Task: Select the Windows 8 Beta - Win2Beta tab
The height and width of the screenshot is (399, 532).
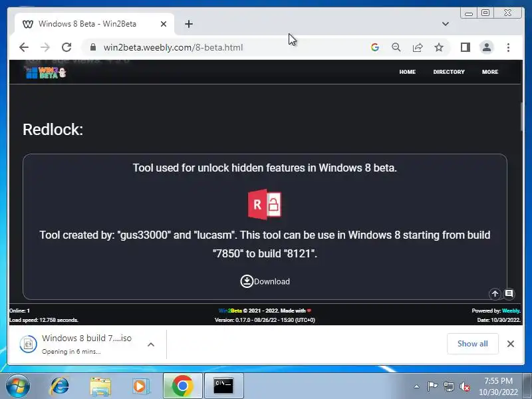Action: [94, 24]
